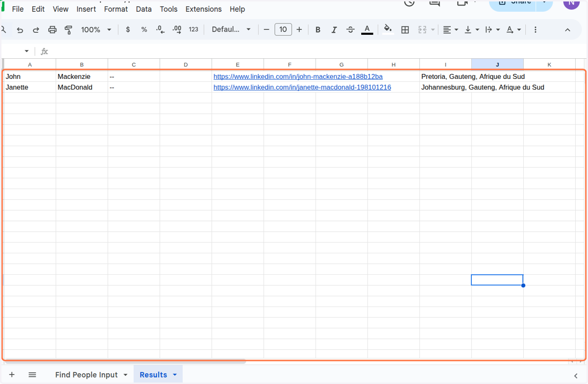Image resolution: width=588 pixels, height=384 pixels.
Task: Increase font size with plus button
Action: coord(299,29)
